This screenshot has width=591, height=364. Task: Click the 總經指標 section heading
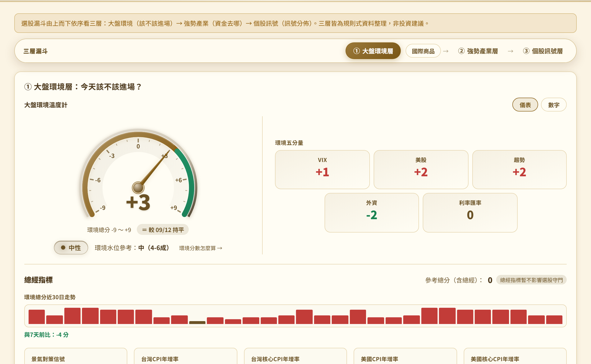click(38, 280)
